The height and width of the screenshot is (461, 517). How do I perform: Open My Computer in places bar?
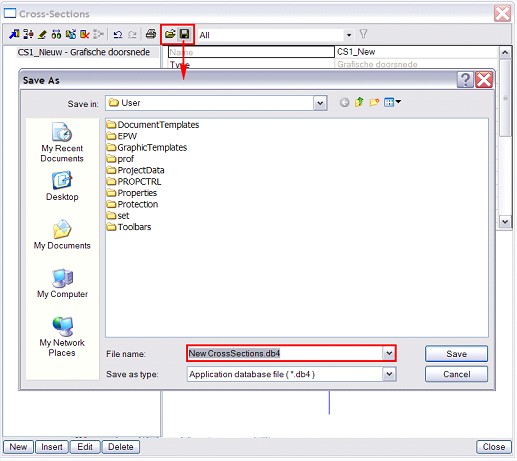(62, 284)
